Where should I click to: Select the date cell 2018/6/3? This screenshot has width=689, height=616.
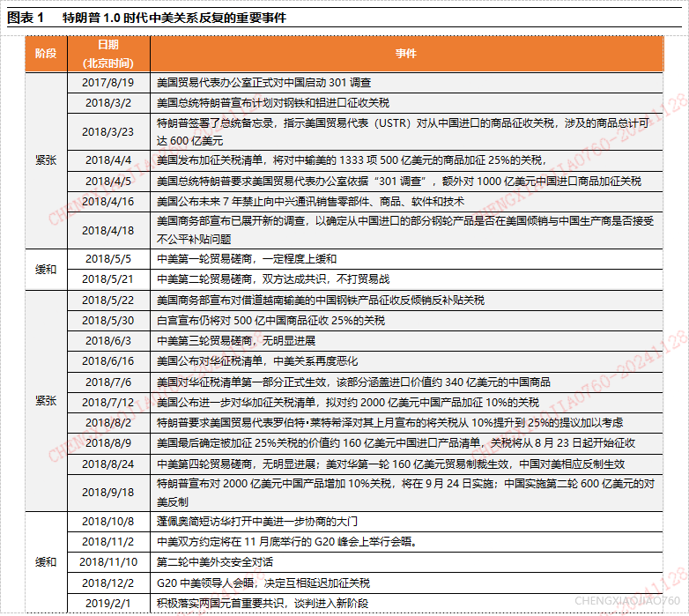108,340
